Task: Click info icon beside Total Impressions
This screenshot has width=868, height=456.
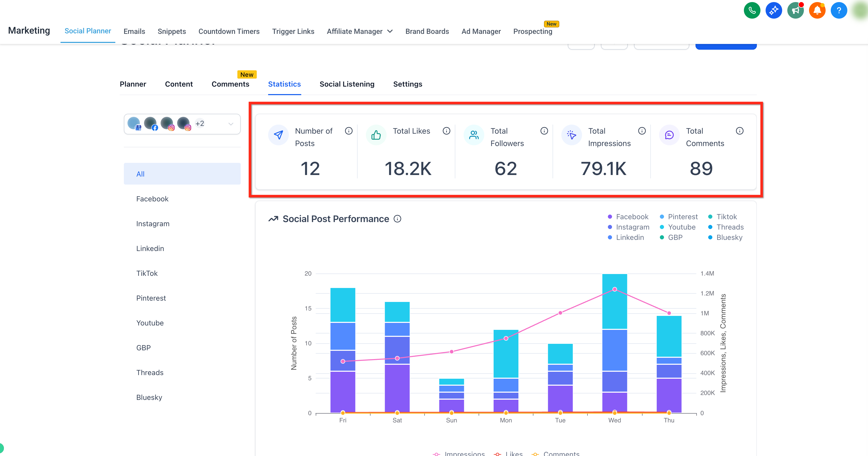Action: pos(642,131)
